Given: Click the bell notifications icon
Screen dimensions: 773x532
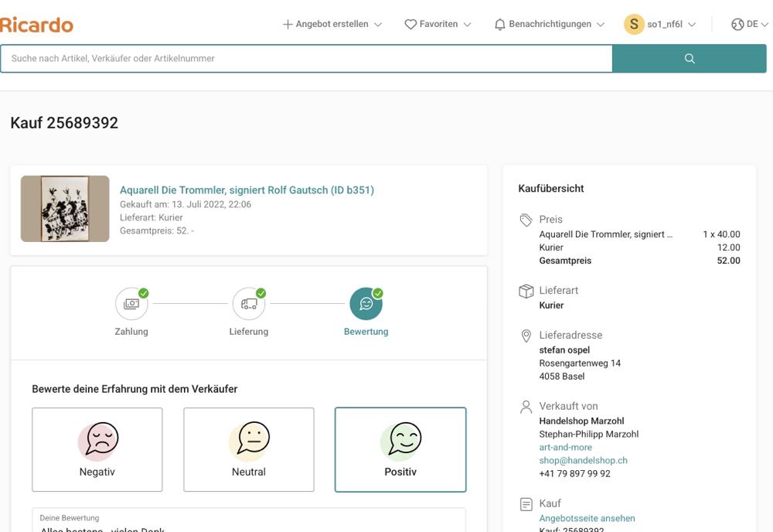Looking at the screenshot, I should click(x=500, y=25).
